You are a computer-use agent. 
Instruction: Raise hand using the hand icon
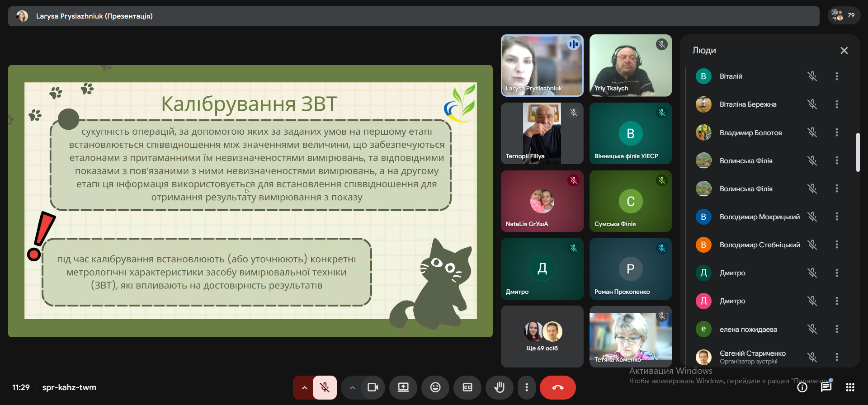(499, 387)
